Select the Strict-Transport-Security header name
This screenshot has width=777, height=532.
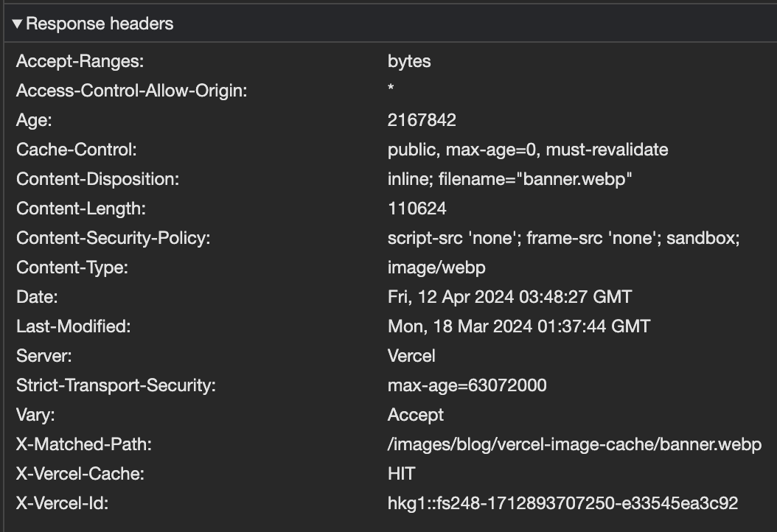(116, 385)
